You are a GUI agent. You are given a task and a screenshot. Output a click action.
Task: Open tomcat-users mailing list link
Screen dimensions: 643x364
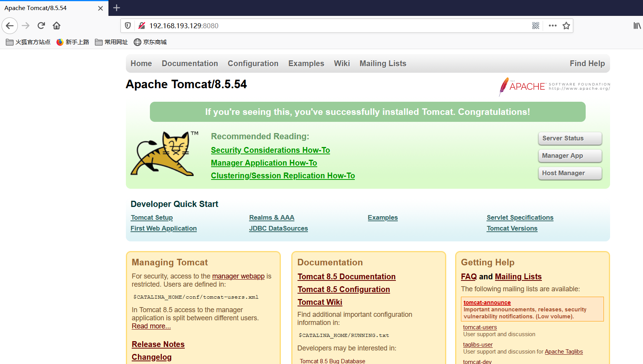(480, 327)
